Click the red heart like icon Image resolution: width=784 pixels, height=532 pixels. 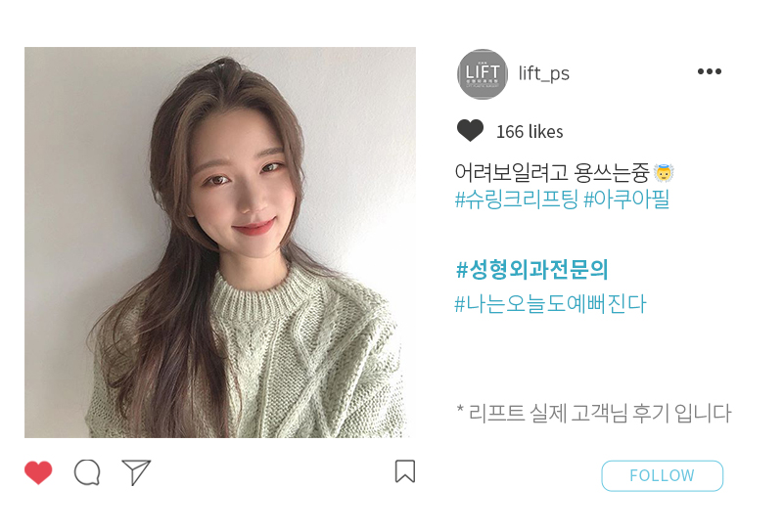click(x=38, y=472)
